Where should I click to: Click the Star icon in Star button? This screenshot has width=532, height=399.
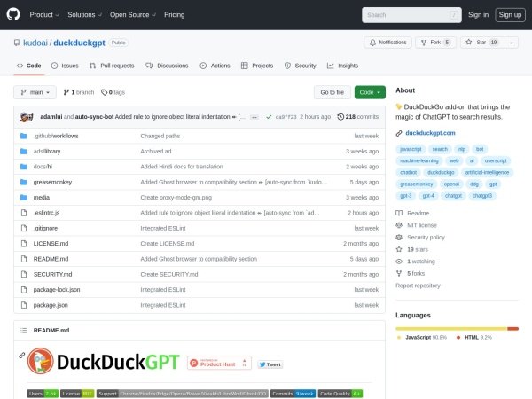[x=469, y=42]
